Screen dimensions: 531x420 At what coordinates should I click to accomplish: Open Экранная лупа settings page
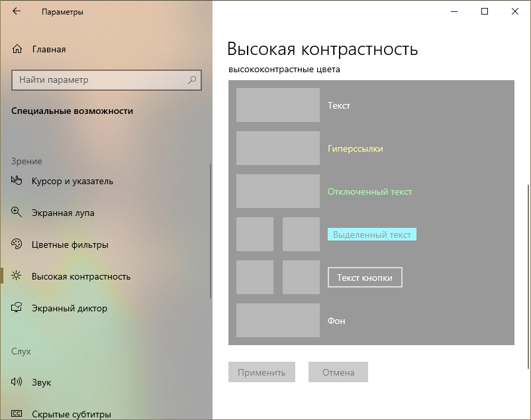coord(63,213)
